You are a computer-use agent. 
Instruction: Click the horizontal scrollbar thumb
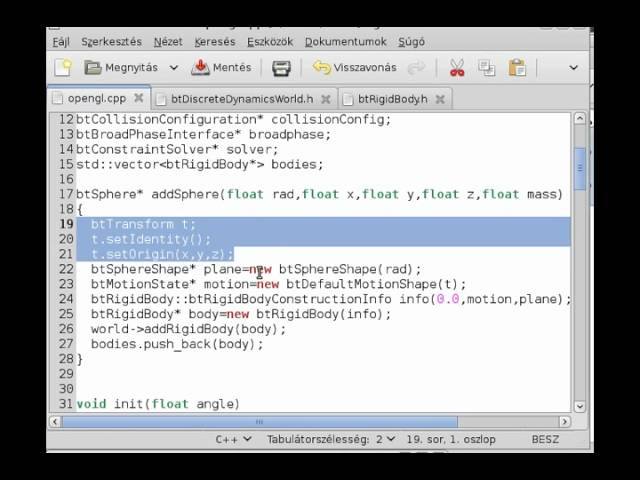coord(260,421)
